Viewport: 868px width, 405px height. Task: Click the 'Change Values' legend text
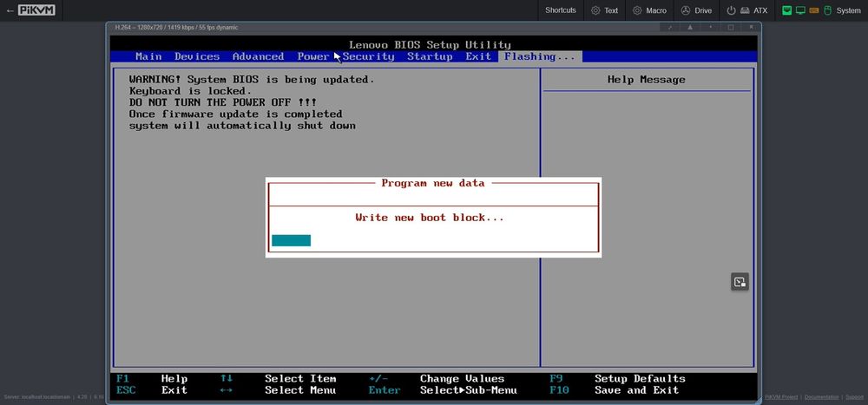tap(463, 379)
